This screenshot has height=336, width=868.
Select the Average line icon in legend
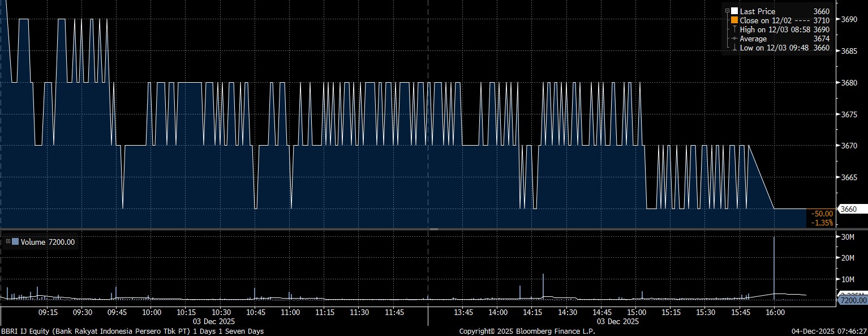(734, 39)
